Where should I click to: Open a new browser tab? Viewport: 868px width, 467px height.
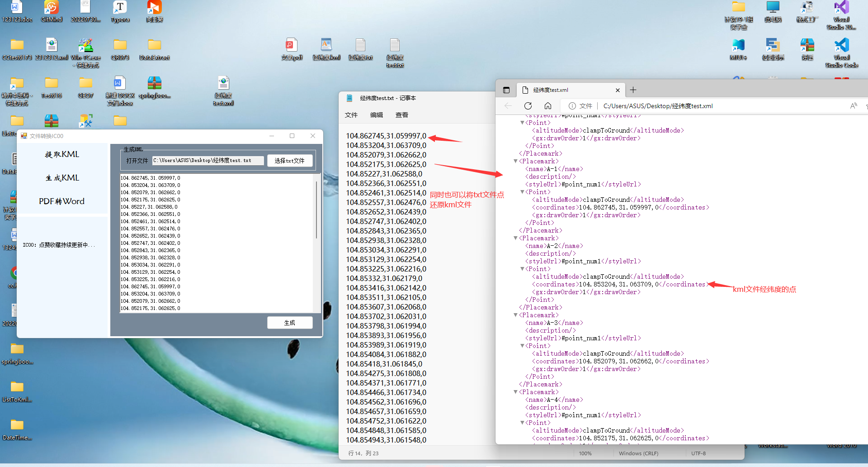[x=633, y=90]
